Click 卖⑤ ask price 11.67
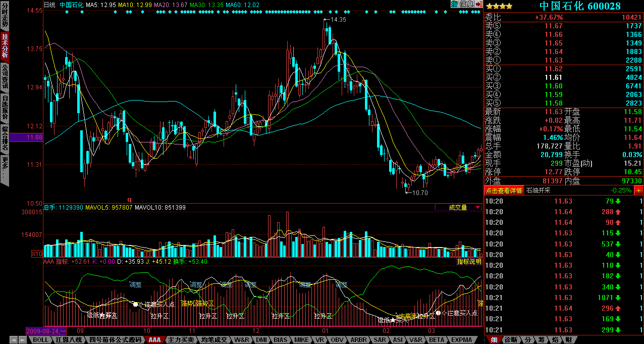Image resolution: width=644 pixels, height=344 pixels. pos(553,26)
